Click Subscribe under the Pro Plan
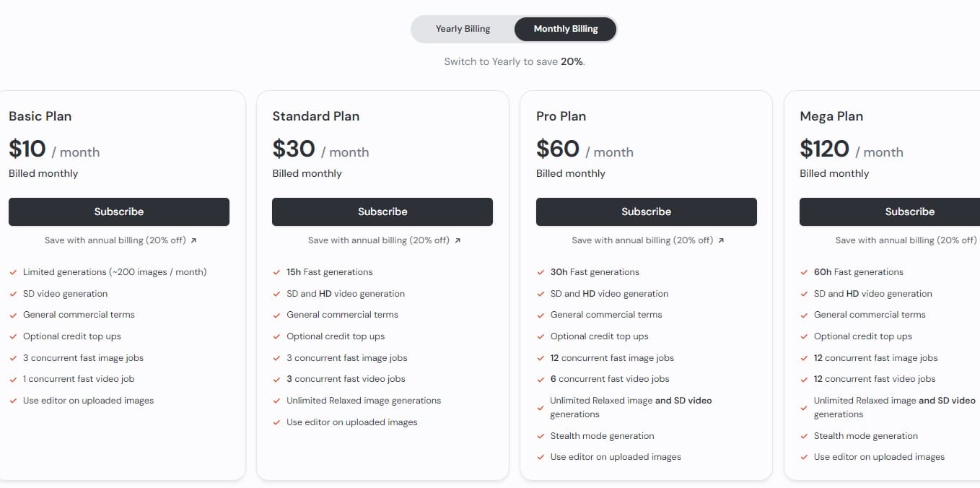 [x=646, y=212]
